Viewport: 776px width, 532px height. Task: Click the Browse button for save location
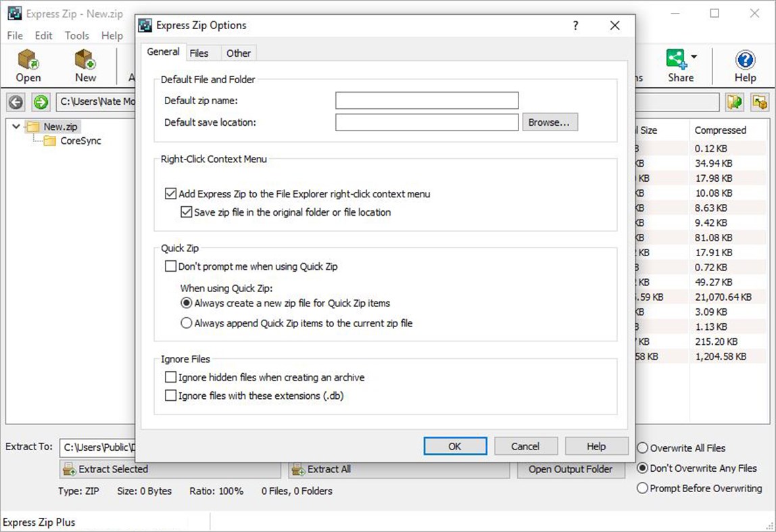550,122
